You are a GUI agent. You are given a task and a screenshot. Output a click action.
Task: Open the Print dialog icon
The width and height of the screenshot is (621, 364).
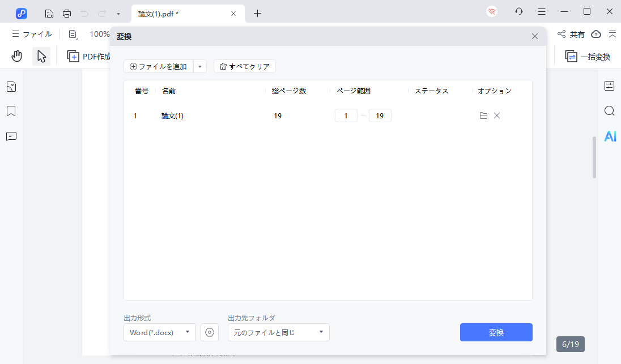[x=67, y=12]
